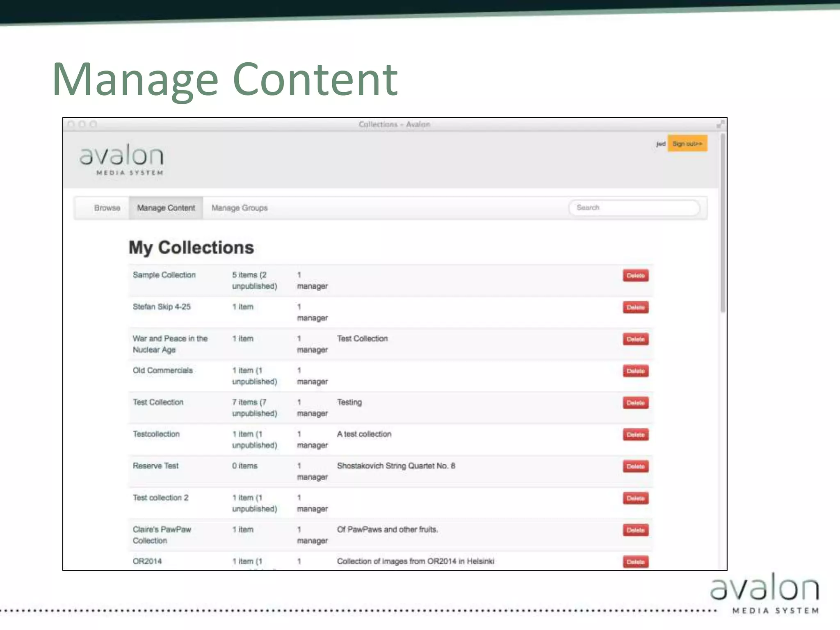Click 'Shostakovich String Quartet No. 8' description
The height and width of the screenshot is (630, 840).
coord(396,466)
